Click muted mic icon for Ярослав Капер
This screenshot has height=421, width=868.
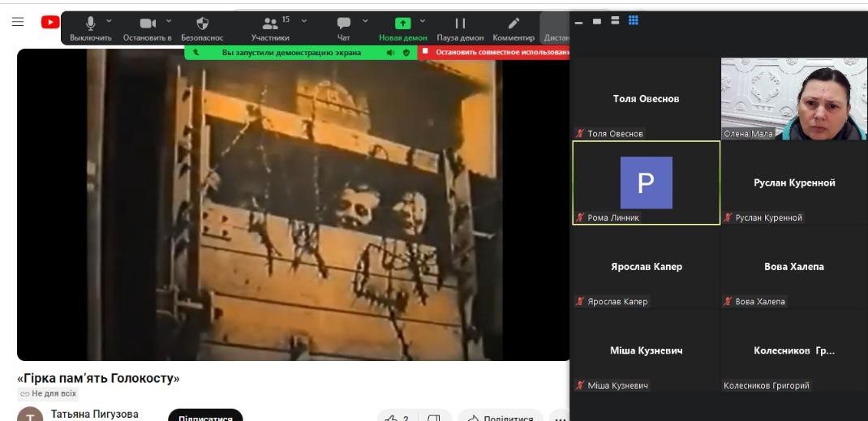click(x=580, y=302)
